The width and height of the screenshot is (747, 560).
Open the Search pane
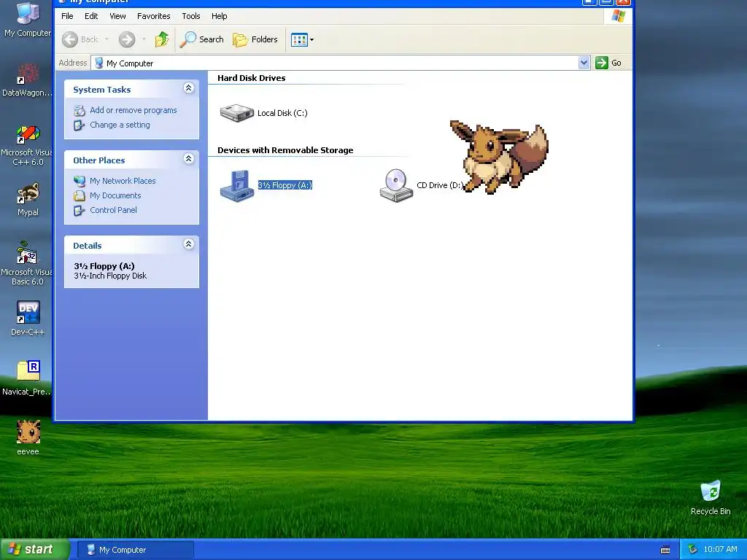point(201,39)
